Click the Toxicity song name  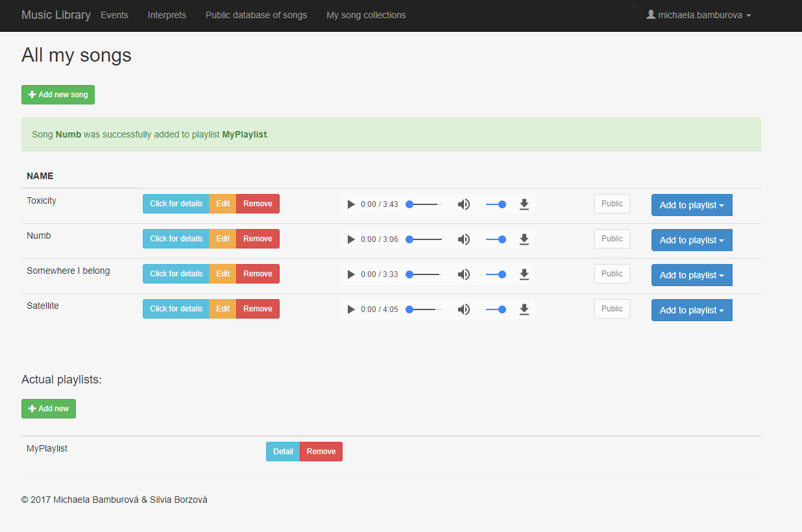click(x=42, y=200)
